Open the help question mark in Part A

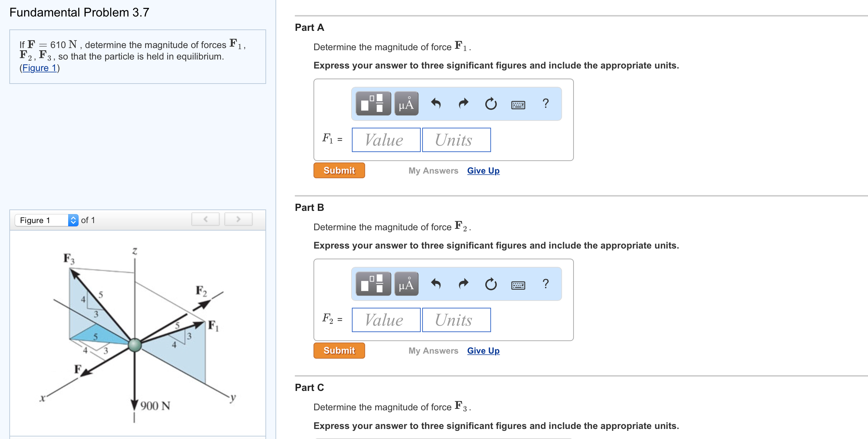coord(546,103)
